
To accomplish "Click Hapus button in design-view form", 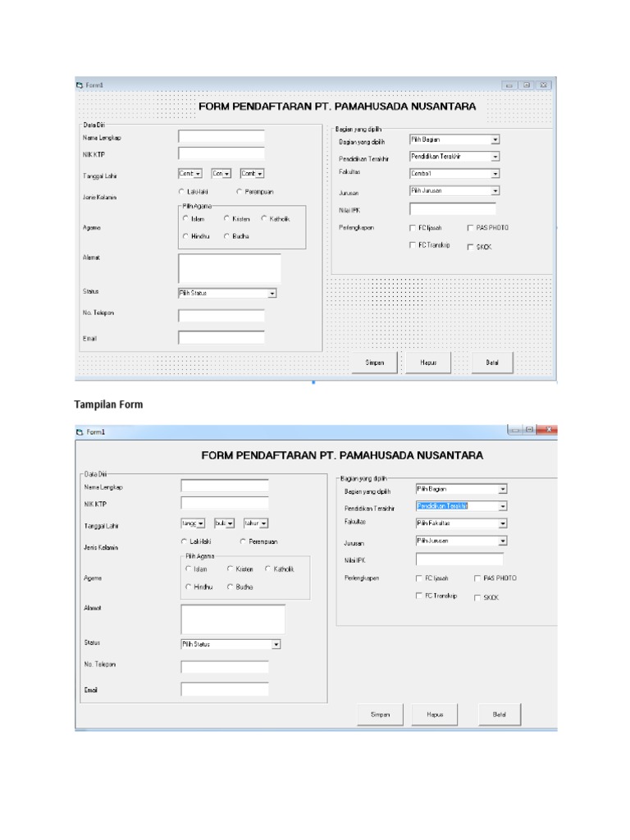I will click(x=428, y=363).
